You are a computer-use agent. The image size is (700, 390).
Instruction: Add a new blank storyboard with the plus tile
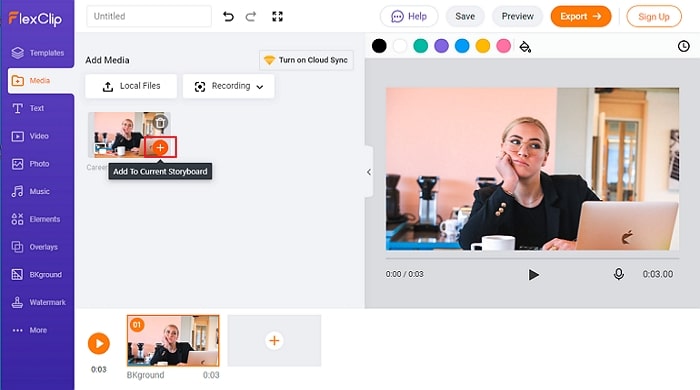[x=274, y=340]
